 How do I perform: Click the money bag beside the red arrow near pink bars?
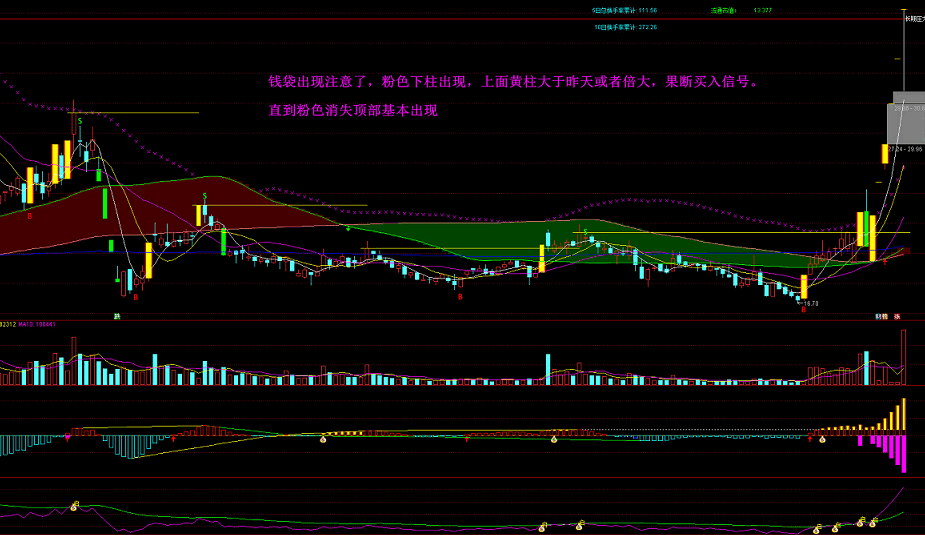(822, 439)
